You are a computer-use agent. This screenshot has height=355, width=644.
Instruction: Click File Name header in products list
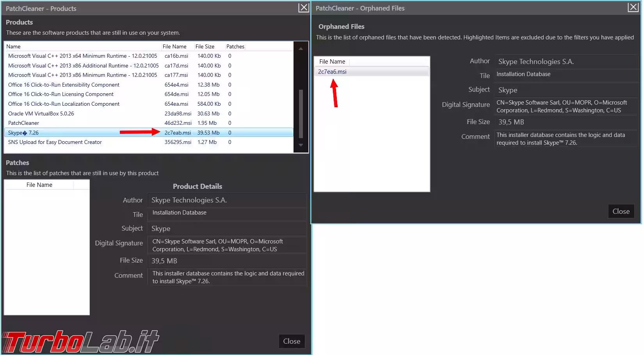[174, 46]
